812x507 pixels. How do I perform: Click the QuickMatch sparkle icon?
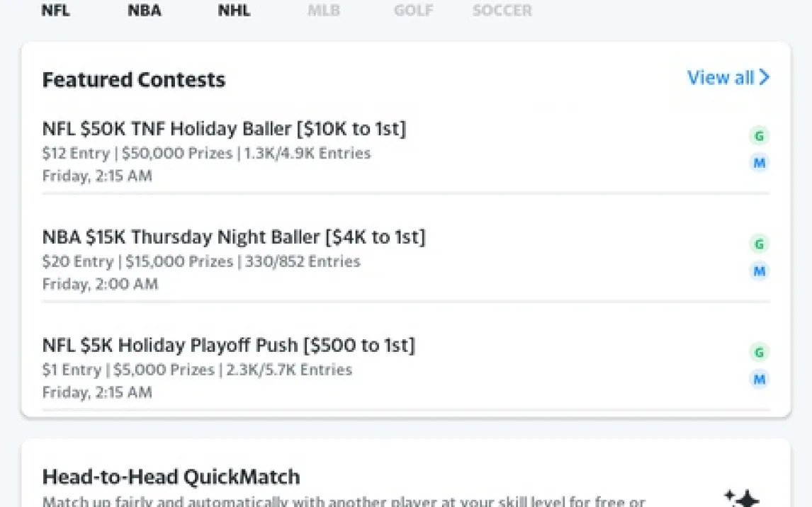click(x=743, y=498)
